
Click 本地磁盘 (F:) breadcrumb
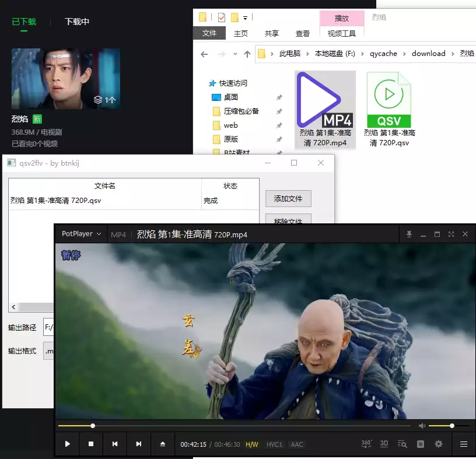tap(335, 54)
